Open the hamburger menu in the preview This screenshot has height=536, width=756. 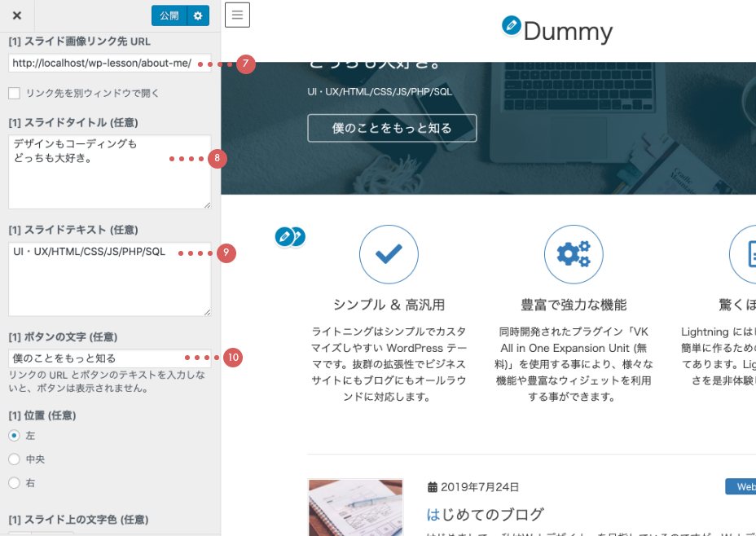[237, 15]
